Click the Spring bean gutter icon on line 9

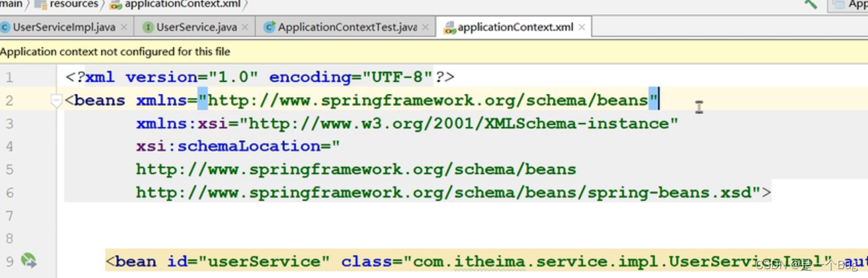[28, 260]
